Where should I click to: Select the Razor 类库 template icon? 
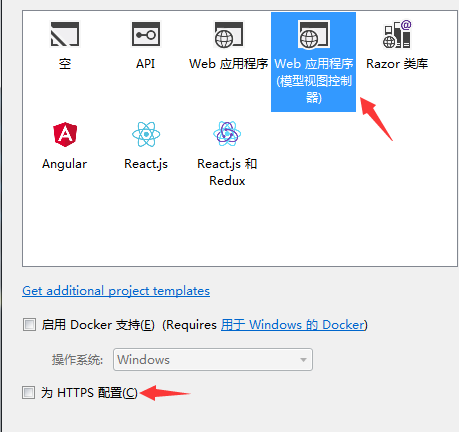[x=397, y=34]
